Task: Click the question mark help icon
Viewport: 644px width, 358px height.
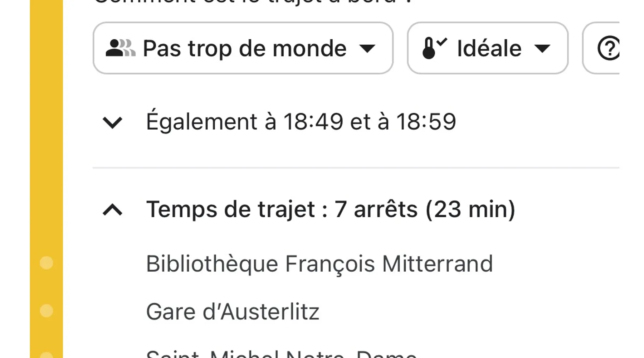Action: pos(608,48)
